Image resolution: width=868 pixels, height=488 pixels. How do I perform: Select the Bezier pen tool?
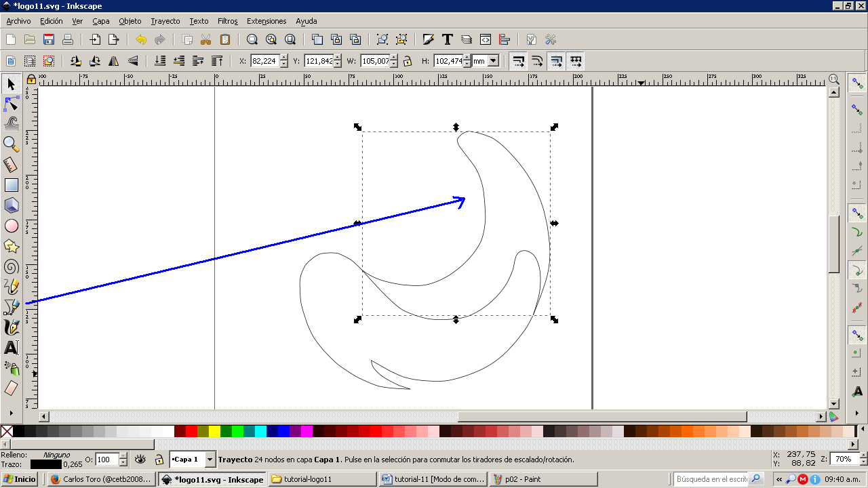point(11,307)
